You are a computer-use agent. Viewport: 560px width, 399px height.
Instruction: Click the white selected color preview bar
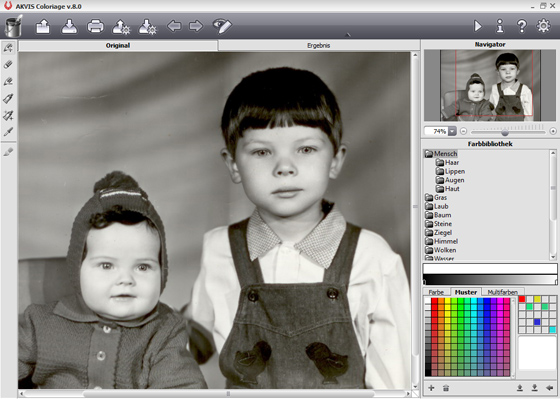pos(490,269)
